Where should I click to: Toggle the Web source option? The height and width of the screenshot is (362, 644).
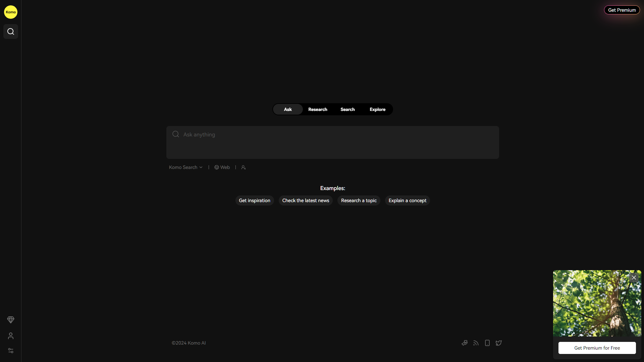pos(222,167)
